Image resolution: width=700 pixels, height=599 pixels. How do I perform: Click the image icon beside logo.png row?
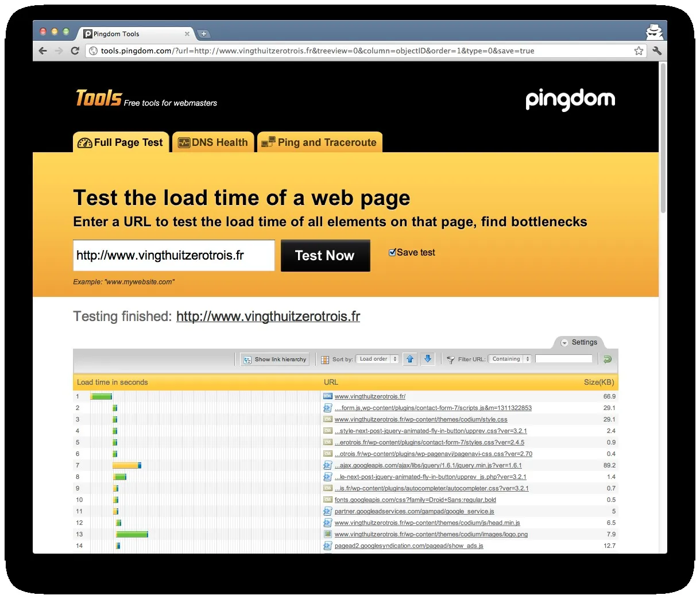328,534
